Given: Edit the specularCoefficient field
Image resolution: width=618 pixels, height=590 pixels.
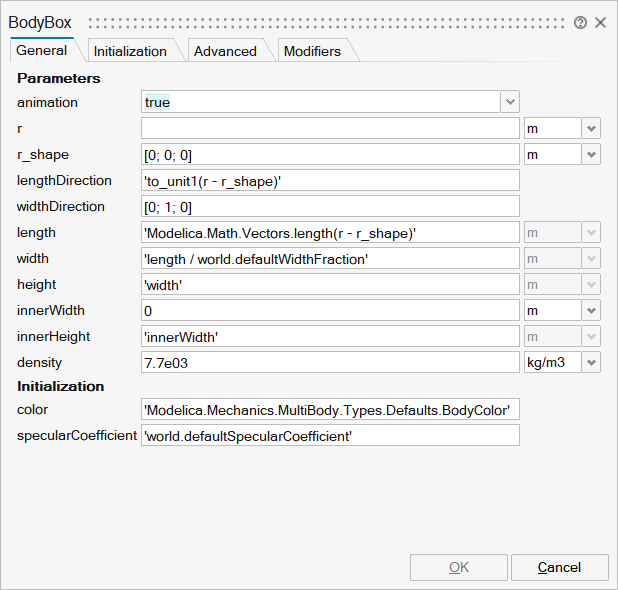Looking at the screenshot, I should (330, 435).
